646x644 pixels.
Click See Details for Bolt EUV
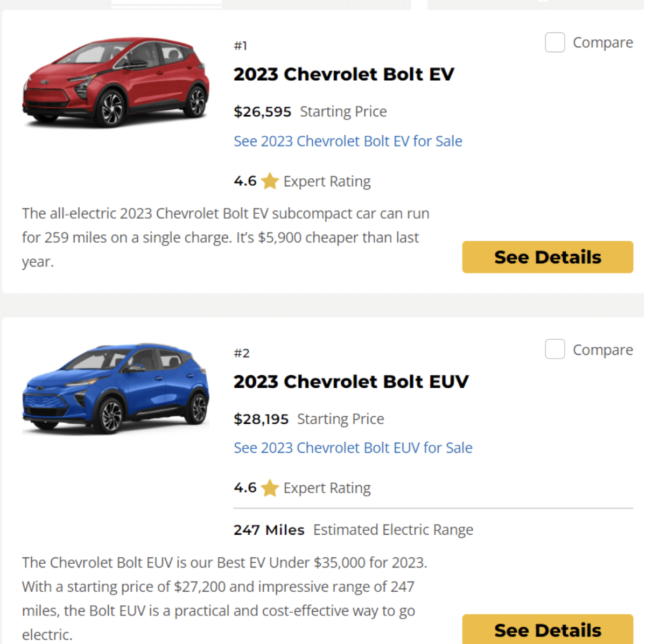click(547, 629)
